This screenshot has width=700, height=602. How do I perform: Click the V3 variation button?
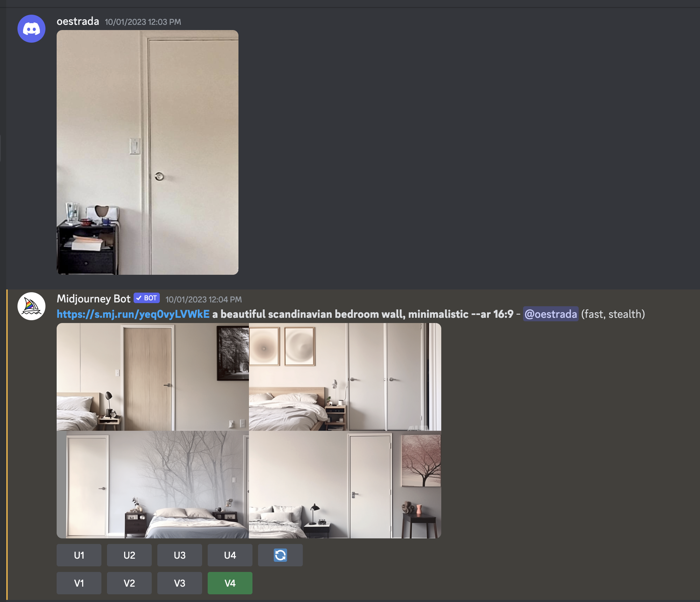(179, 582)
